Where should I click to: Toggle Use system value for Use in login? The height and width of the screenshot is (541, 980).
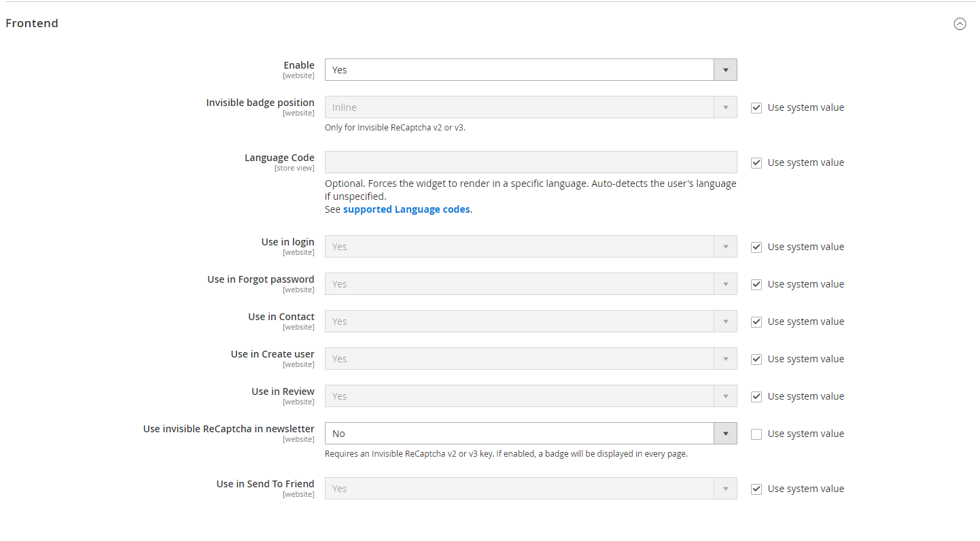tap(756, 247)
